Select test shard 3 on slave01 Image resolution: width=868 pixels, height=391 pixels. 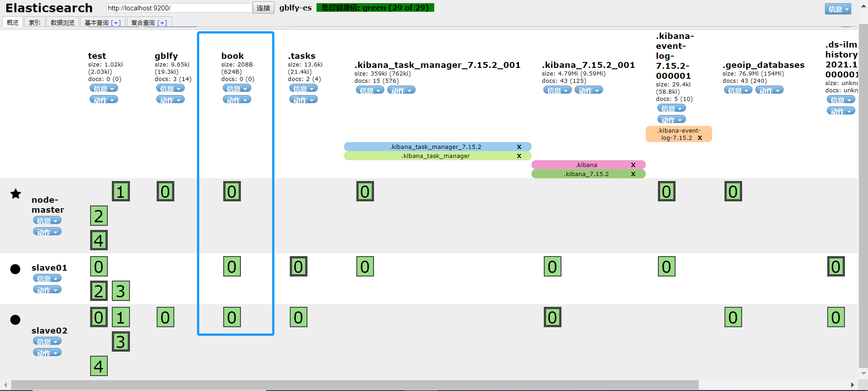coord(121,291)
